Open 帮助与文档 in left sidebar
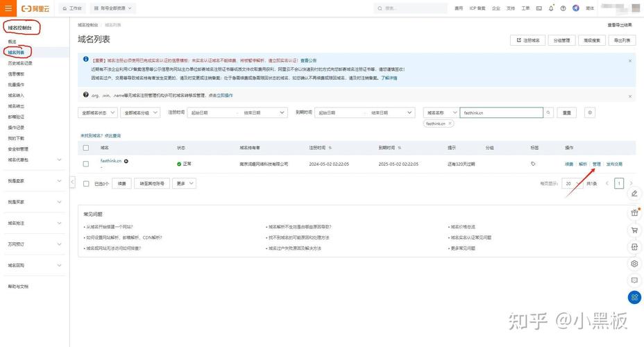The height and width of the screenshot is (347, 644). coord(19,287)
